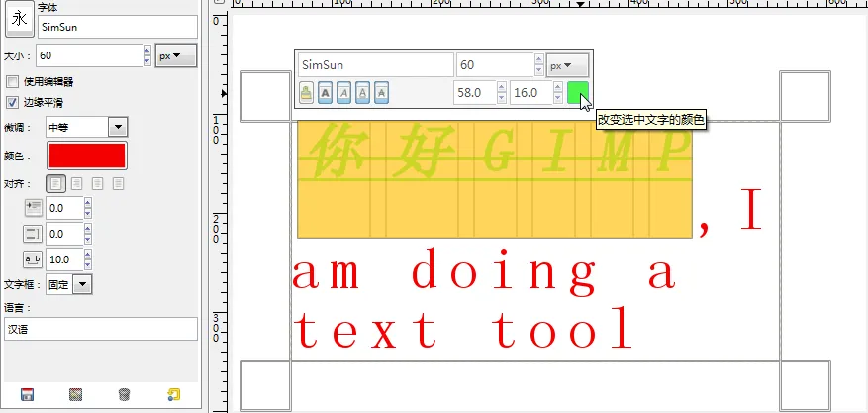The height and width of the screenshot is (413, 868).
Task: Toggle strikethrough on the canvas toolbar
Action: coord(381,93)
